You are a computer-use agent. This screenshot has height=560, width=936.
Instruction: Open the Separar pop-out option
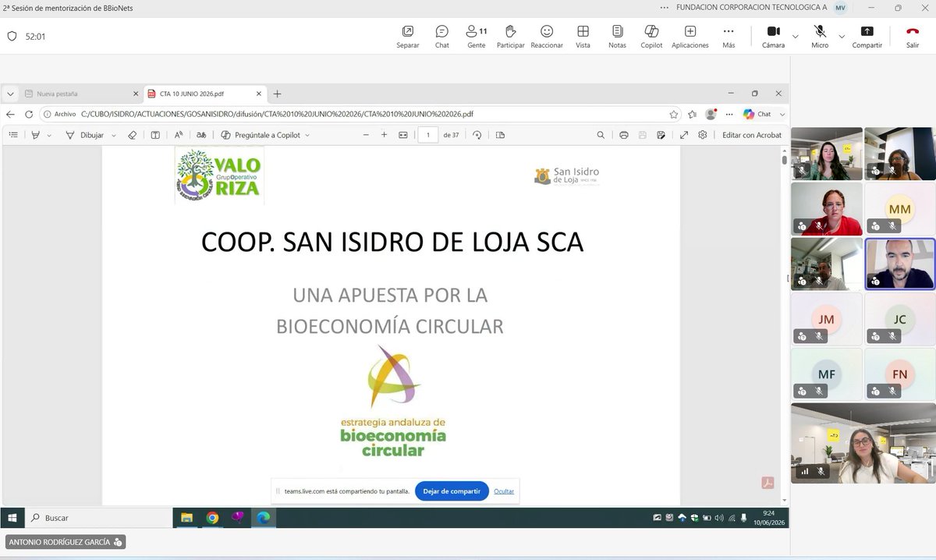[x=408, y=37]
